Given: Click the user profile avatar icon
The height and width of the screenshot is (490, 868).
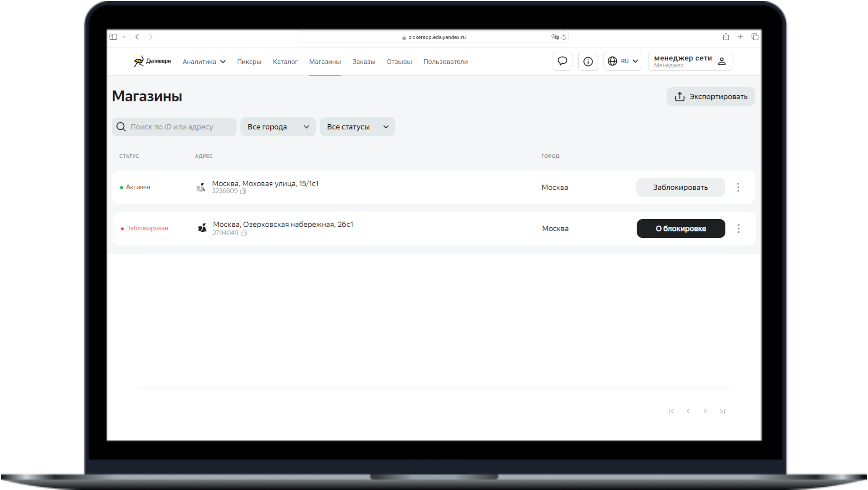Looking at the screenshot, I should point(722,61).
